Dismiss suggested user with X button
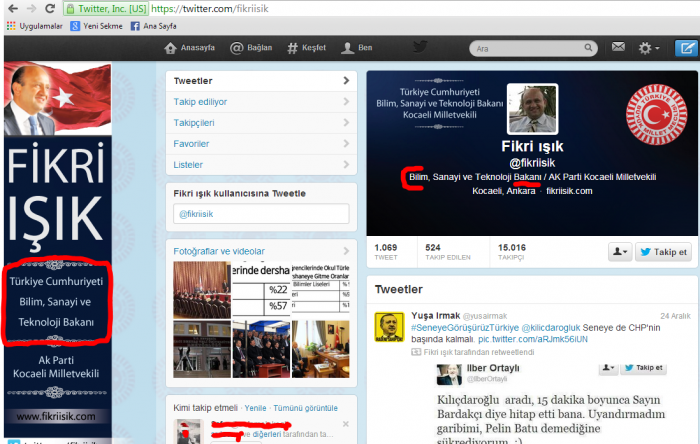Screen dimensions: 700x444 (x=345, y=424)
